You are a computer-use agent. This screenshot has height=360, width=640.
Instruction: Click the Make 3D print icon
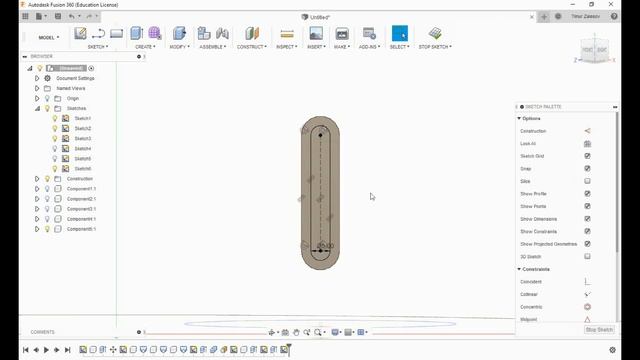[342, 33]
